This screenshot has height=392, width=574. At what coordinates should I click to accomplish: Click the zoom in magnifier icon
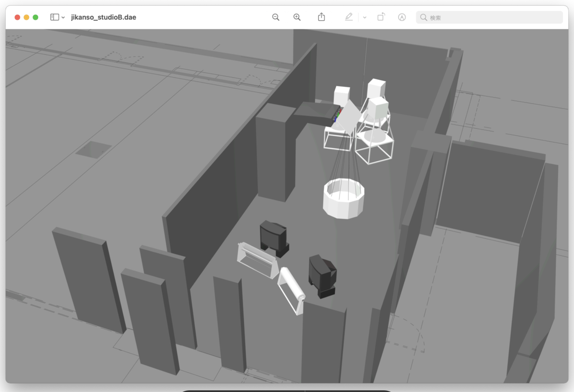point(297,17)
